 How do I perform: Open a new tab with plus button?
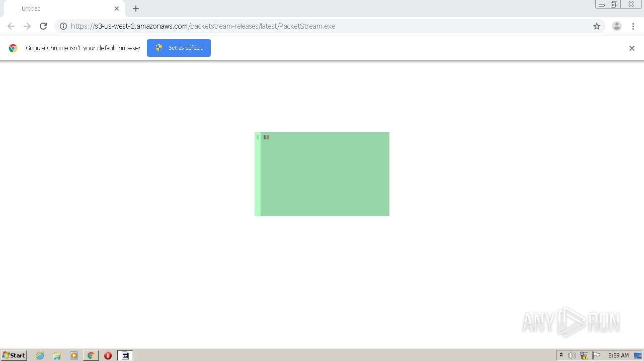[136, 9]
